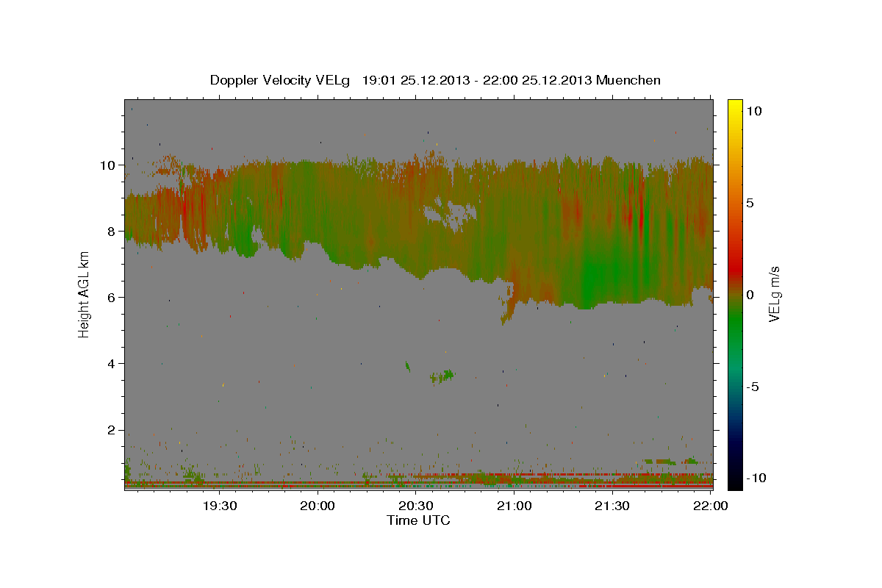Click the gray hole inside the cloud near 20:40
The width and height of the screenshot is (882, 588).
click(x=452, y=214)
